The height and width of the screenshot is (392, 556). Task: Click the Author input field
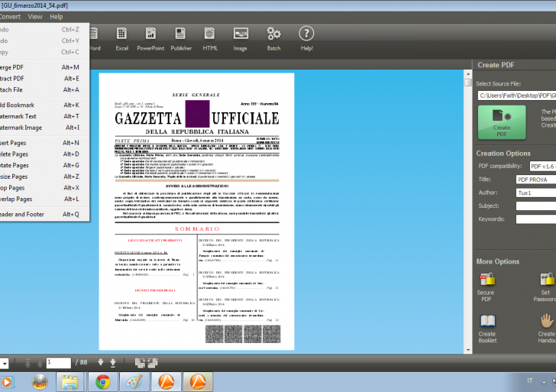point(535,193)
